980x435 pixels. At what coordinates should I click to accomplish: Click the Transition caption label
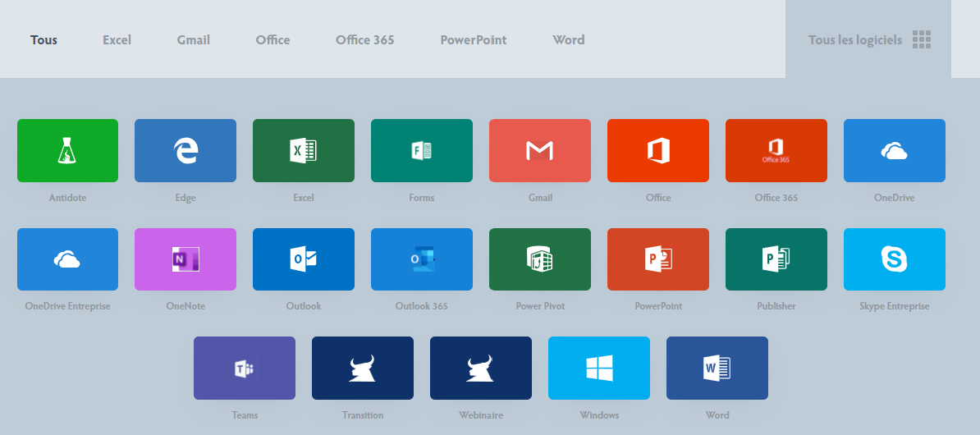363,415
